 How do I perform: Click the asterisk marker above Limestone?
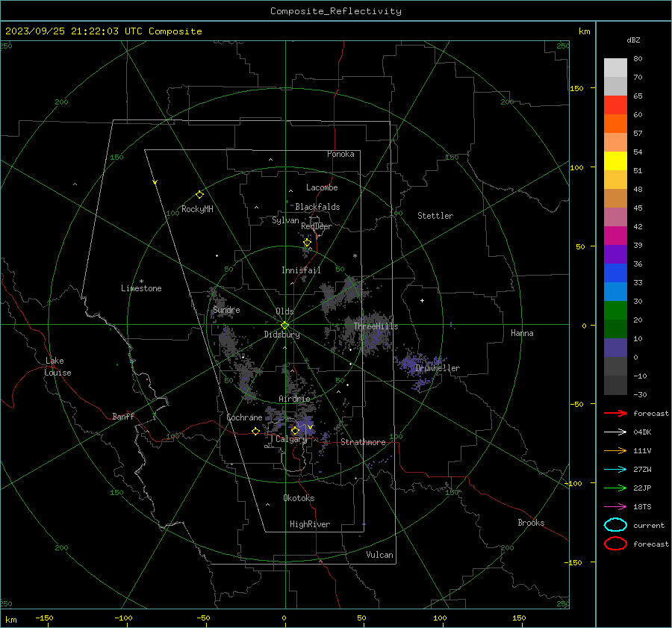(141, 282)
